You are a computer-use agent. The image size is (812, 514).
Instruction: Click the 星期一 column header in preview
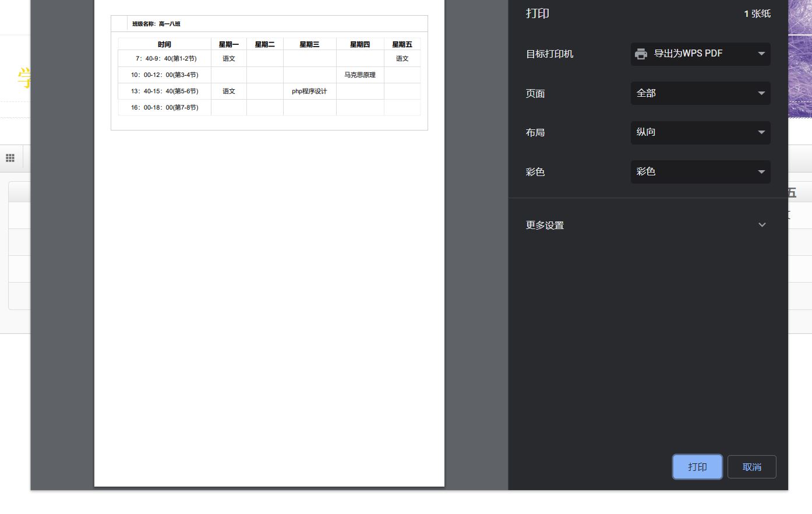229,44
